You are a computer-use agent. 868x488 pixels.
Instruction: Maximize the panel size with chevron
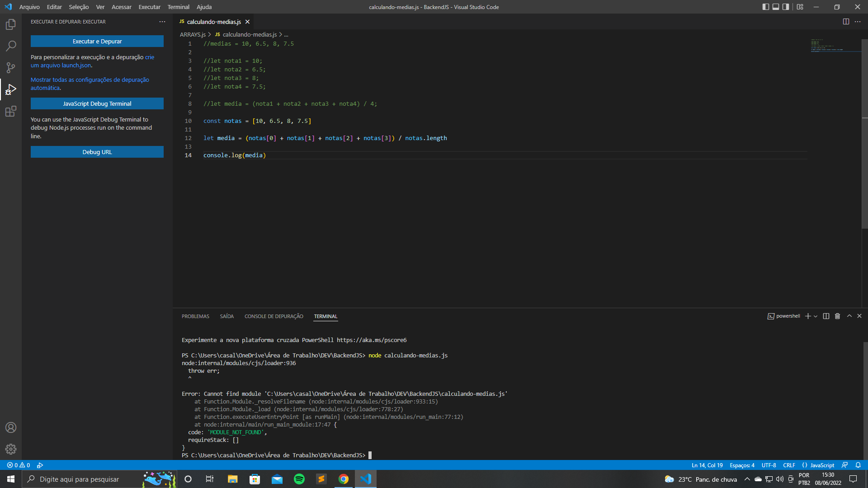click(849, 316)
